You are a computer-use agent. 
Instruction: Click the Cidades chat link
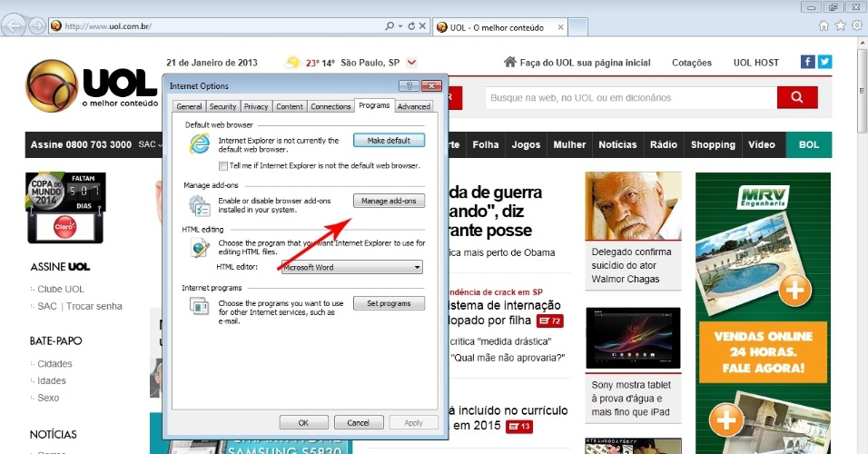tap(54, 364)
